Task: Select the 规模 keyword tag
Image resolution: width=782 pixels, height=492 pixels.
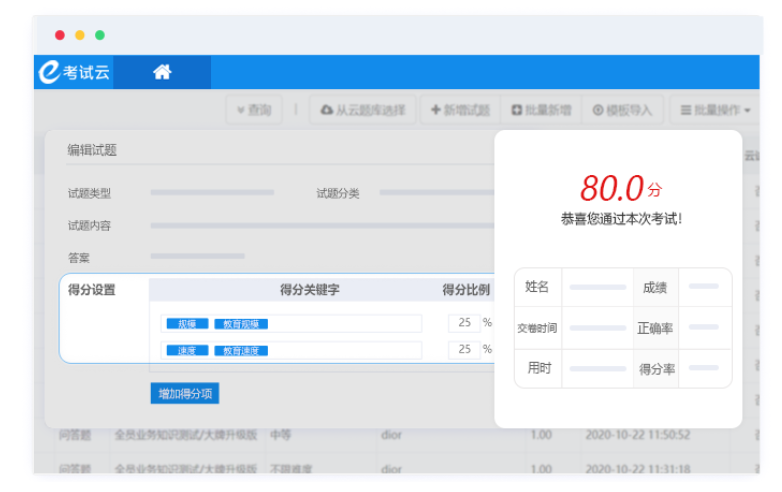Action: [x=187, y=324]
